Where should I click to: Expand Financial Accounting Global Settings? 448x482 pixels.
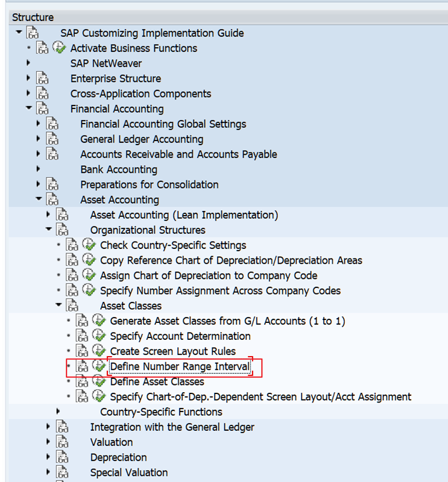[x=38, y=124]
